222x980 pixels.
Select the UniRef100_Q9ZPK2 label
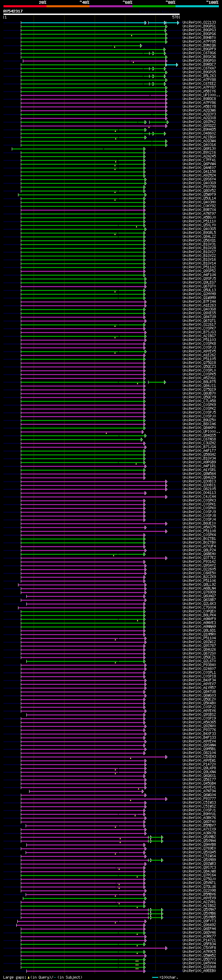199,122
